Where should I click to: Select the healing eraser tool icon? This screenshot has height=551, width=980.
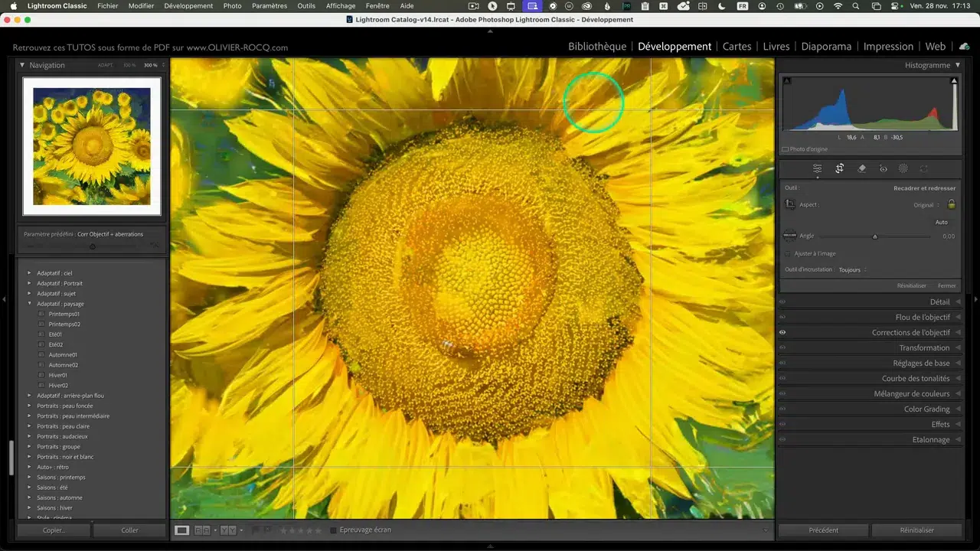tap(861, 169)
